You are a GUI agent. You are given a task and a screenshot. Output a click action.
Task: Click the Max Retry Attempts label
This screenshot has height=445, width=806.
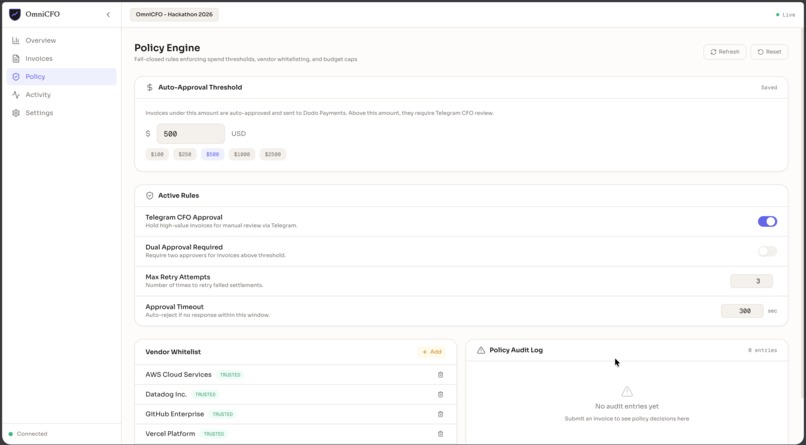point(178,277)
